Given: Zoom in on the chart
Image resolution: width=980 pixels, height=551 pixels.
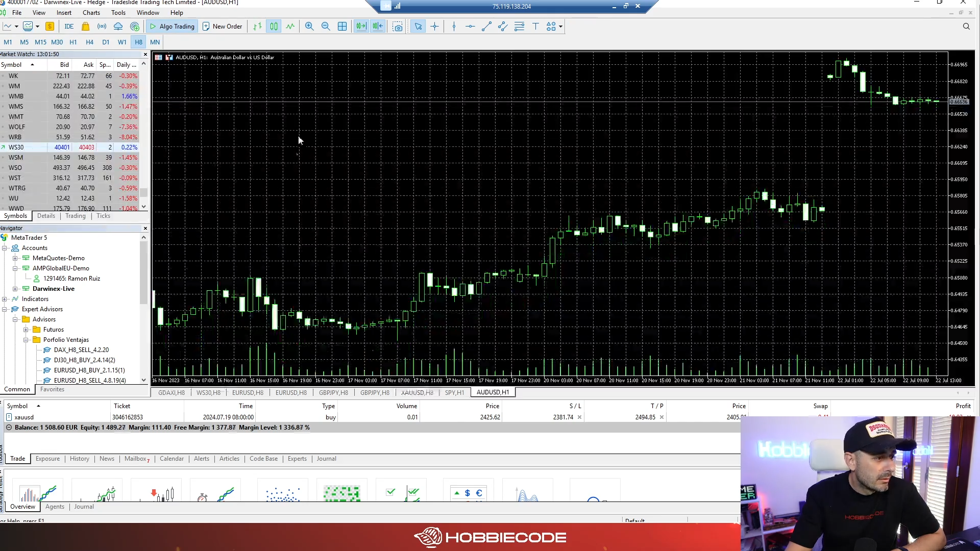Looking at the screenshot, I should [309, 27].
